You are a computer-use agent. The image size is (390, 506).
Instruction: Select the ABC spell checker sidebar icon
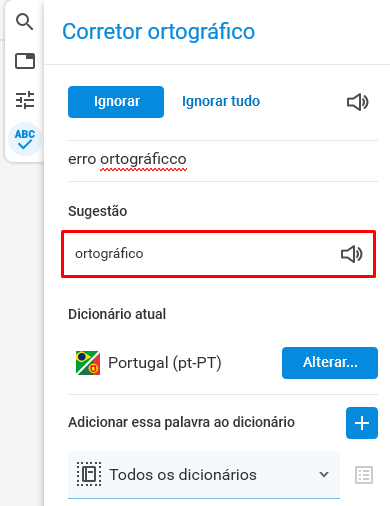[25, 139]
